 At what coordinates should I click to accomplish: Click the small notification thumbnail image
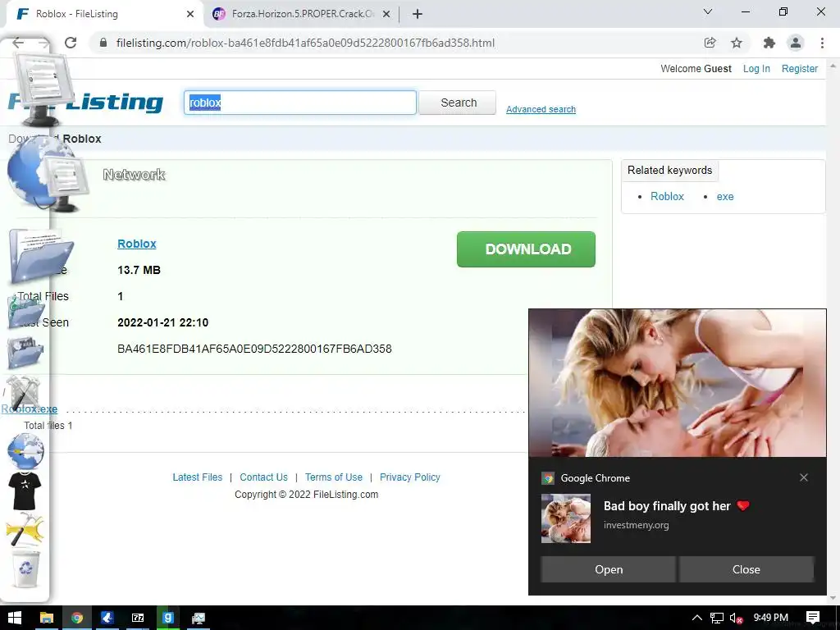click(x=566, y=518)
